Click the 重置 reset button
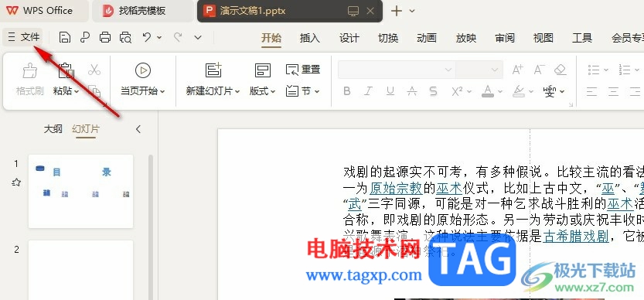 pyautogui.click(x=303, y=70)
